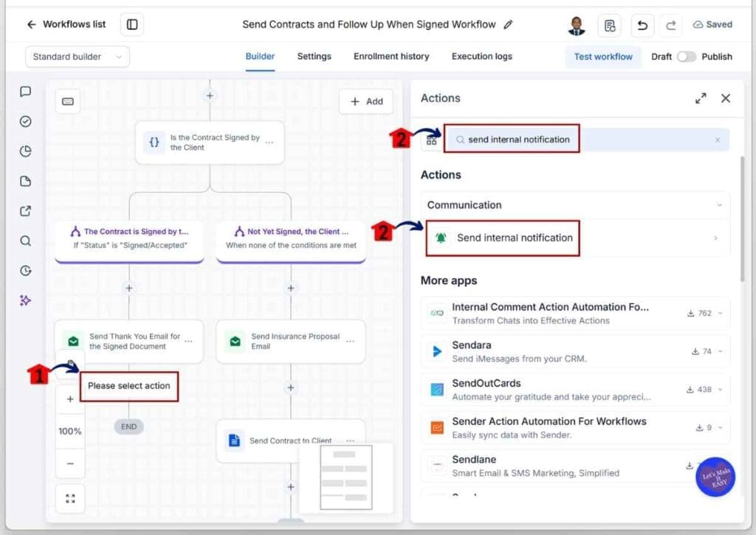Open the pie chart stats icon in sidebar
The width and height of the screenshot is (756, 535).
[x=26, y=151]
